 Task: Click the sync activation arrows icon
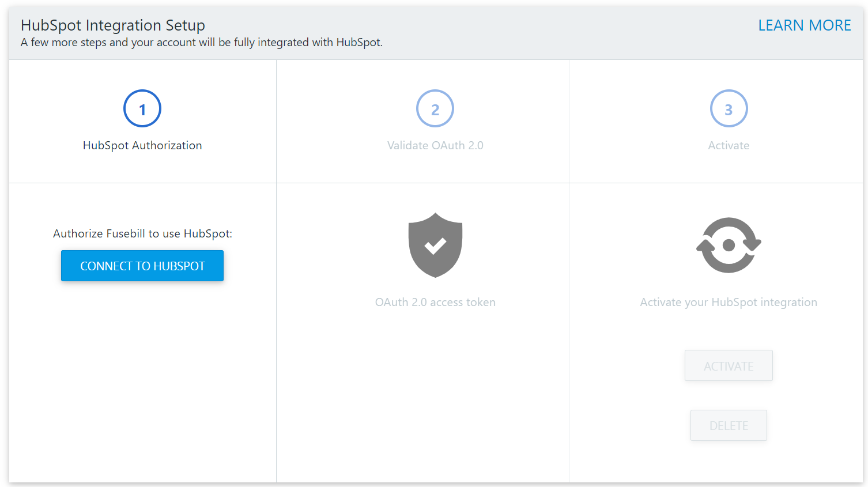click(729, 245)
